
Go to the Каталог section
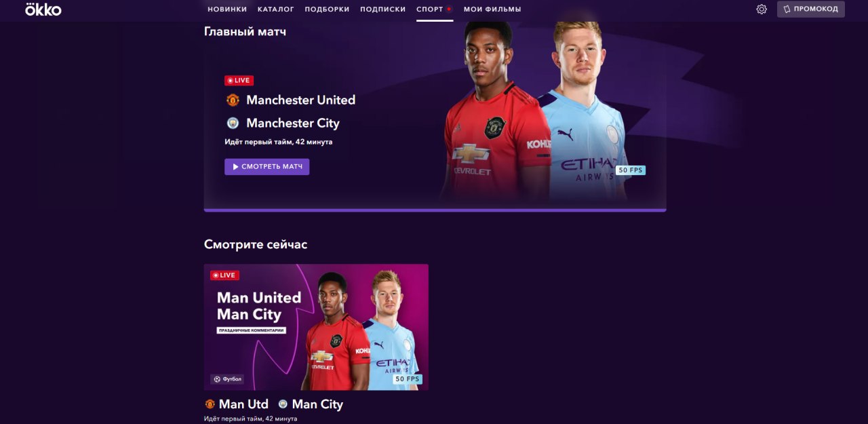click(x=276, y=9)
